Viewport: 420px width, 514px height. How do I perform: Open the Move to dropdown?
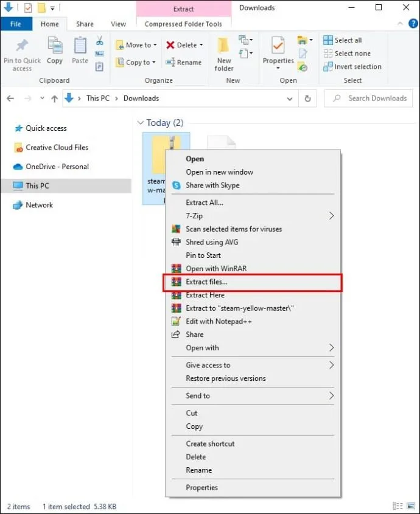[x=136, y=45]
